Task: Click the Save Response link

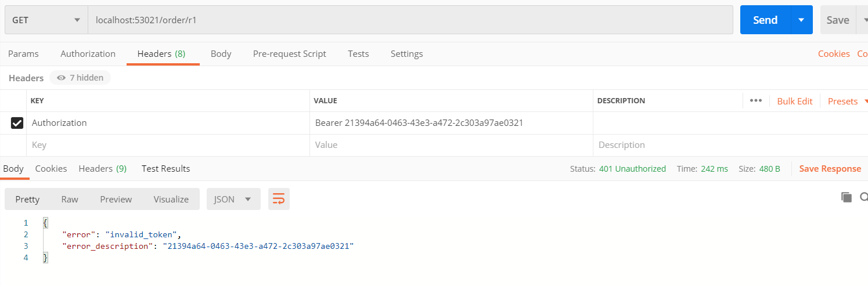Action: (830, 169)
